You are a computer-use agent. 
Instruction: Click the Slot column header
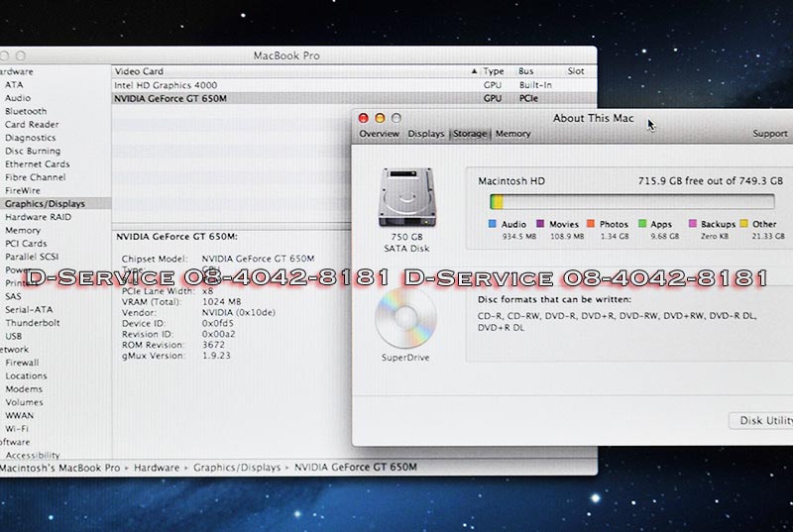(576, 71)
